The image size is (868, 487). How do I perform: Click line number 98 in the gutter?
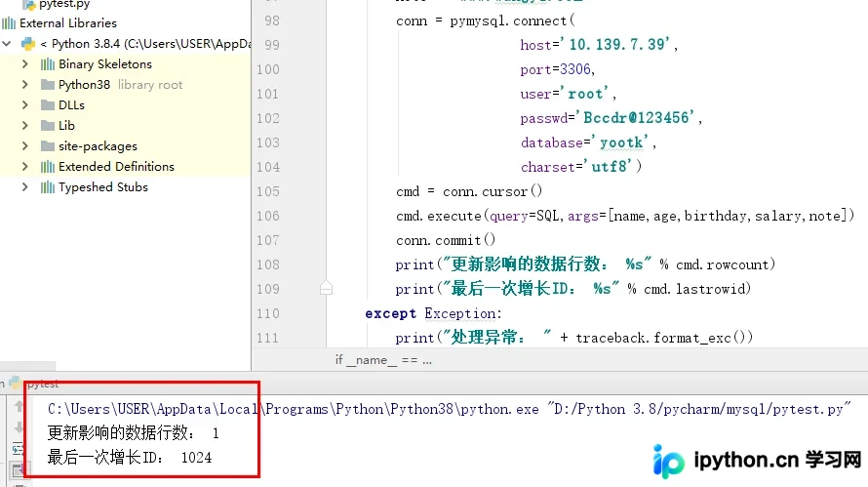click(x=272, y=21)
